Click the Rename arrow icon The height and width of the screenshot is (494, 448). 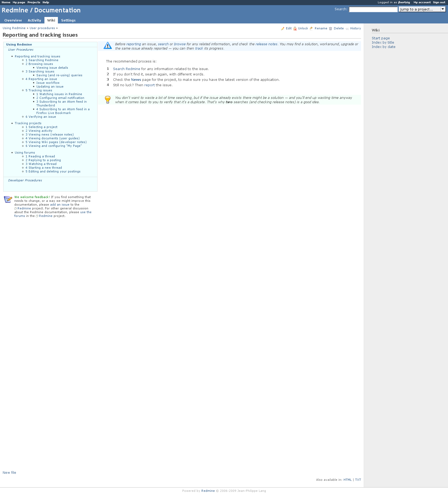[311, 29]
